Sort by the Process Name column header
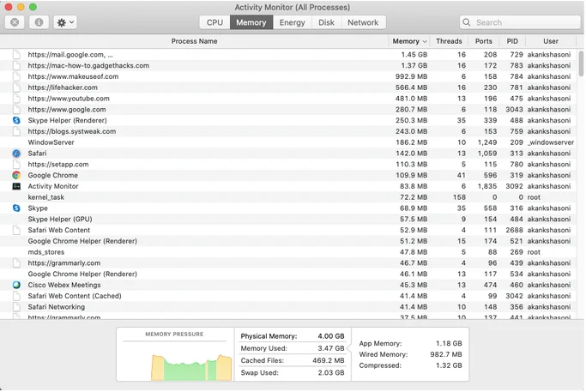Viewport: 586px width, 392px height. 194,41
